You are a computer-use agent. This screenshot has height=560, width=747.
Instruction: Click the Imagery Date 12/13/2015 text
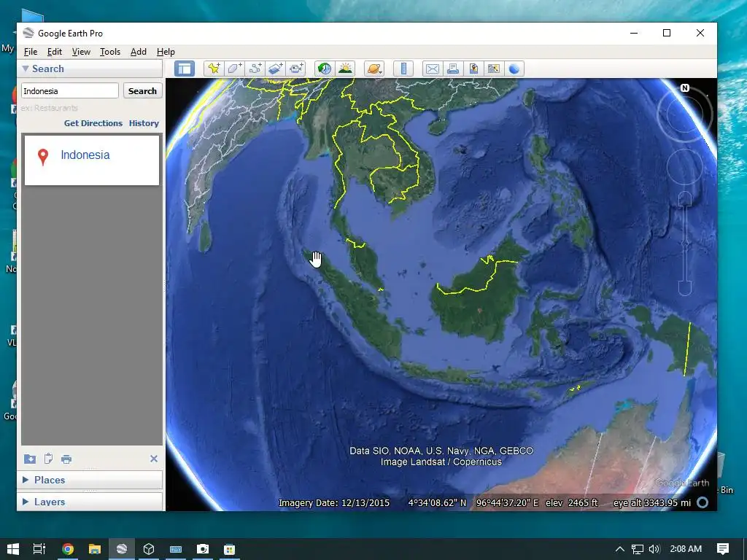point(334,503)
